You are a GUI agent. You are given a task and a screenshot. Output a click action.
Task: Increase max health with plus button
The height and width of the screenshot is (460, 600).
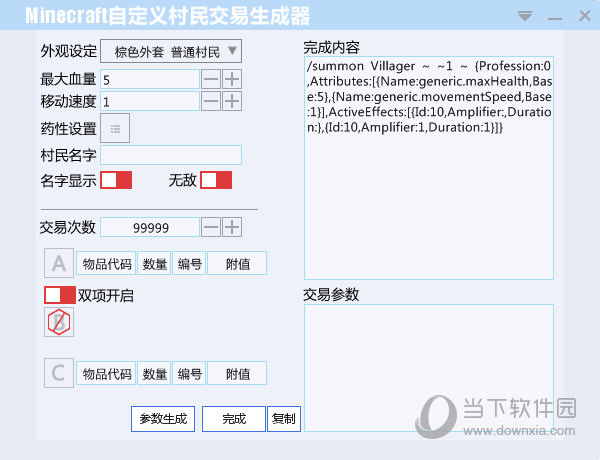pyautogui.click(x=232, y=79)
